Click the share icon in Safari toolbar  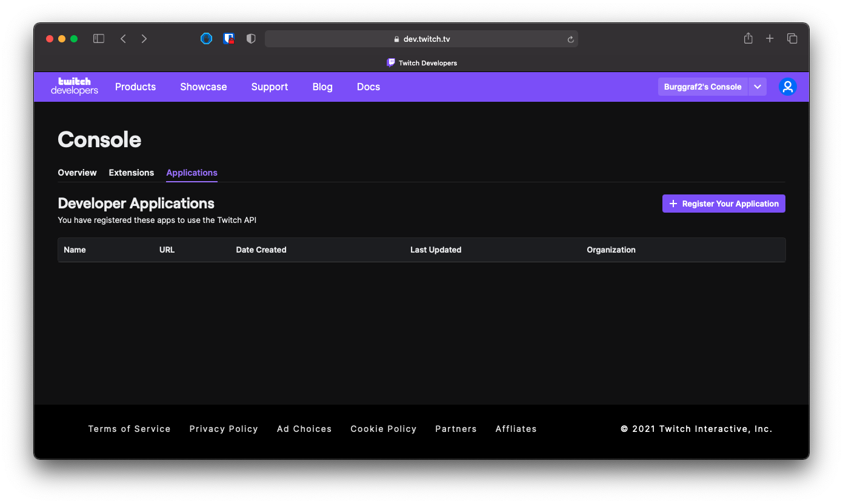tap(748, 38)
